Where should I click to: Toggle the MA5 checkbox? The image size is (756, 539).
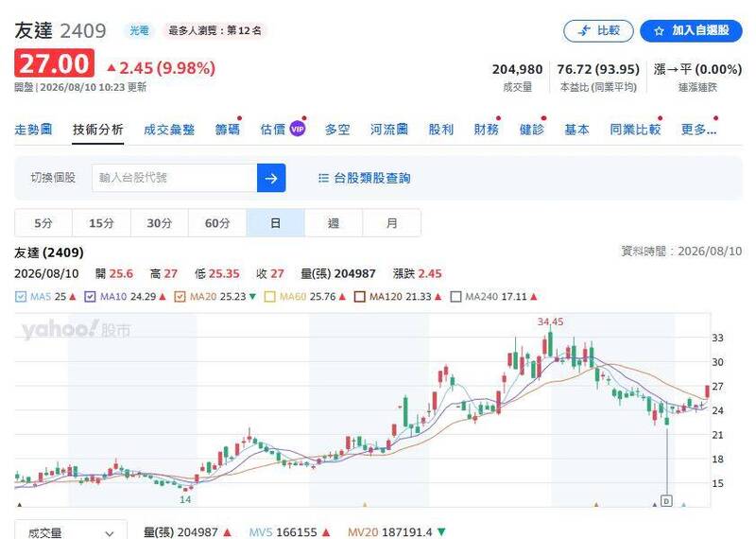tap(20, 297)
